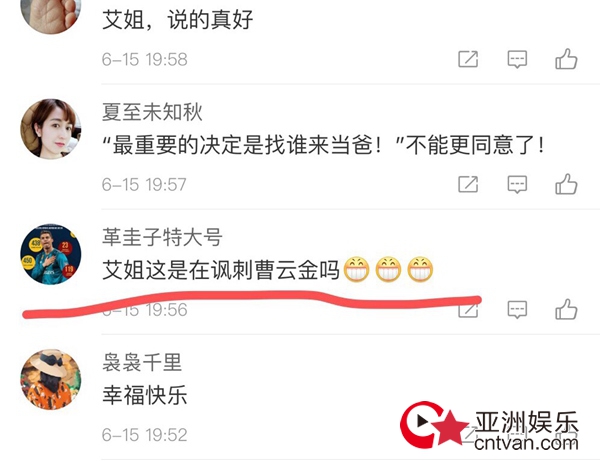Screen dimensions: 600x461
Task: Tap the timestamp 6-15 19:57
Action: pyautogui.click(x=144, y=184)
